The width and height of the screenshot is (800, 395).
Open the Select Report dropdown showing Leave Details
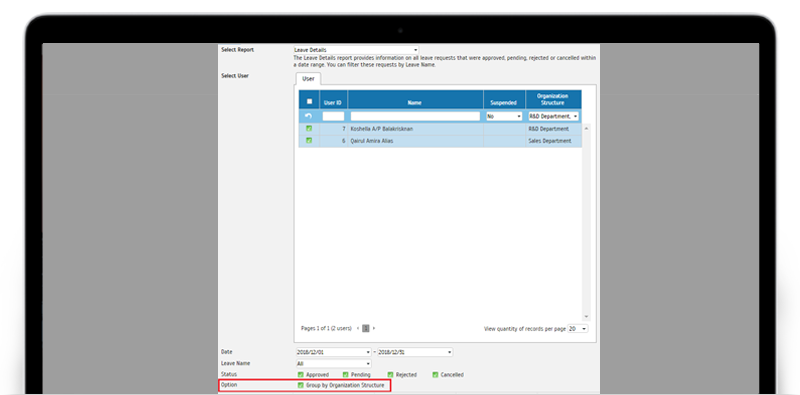pyautogui.click(x=356, y=50)
